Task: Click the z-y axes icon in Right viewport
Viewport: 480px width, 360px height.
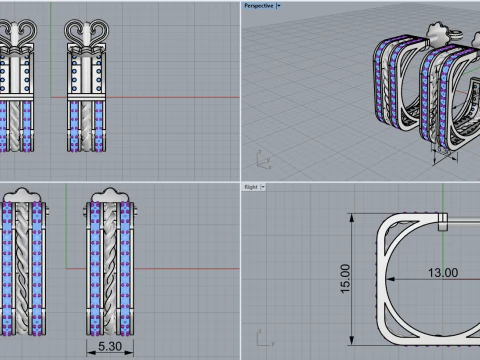Action: point(265,338)
